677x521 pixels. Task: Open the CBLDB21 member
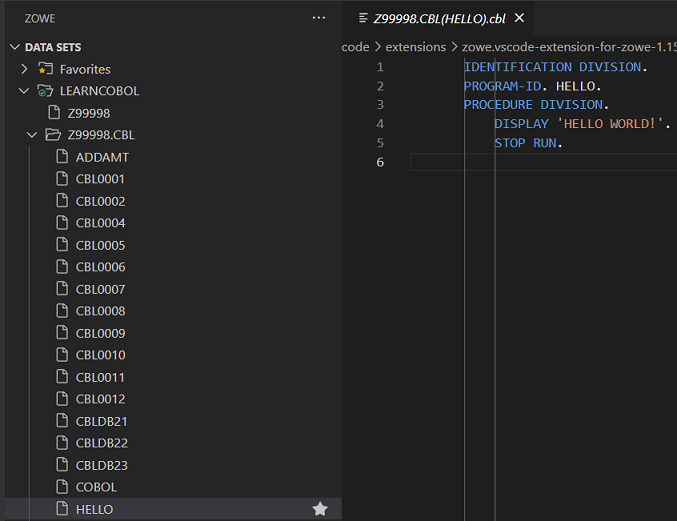tap(101, 421)
